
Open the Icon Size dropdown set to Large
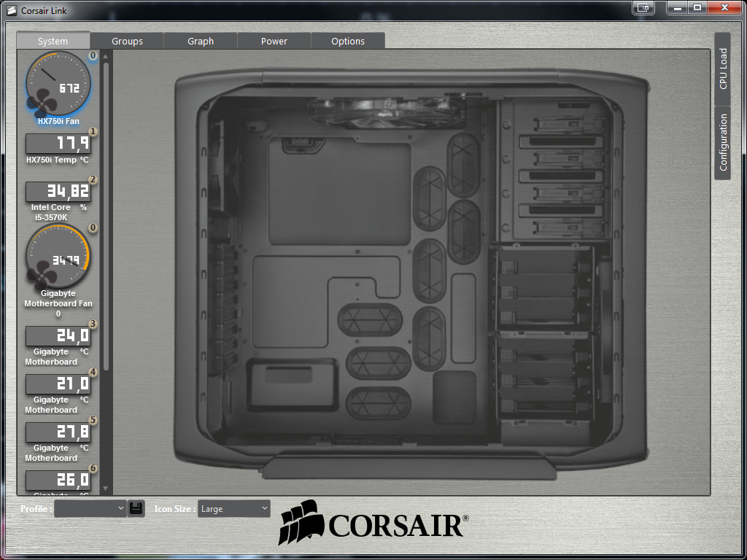tap(234, 508)
